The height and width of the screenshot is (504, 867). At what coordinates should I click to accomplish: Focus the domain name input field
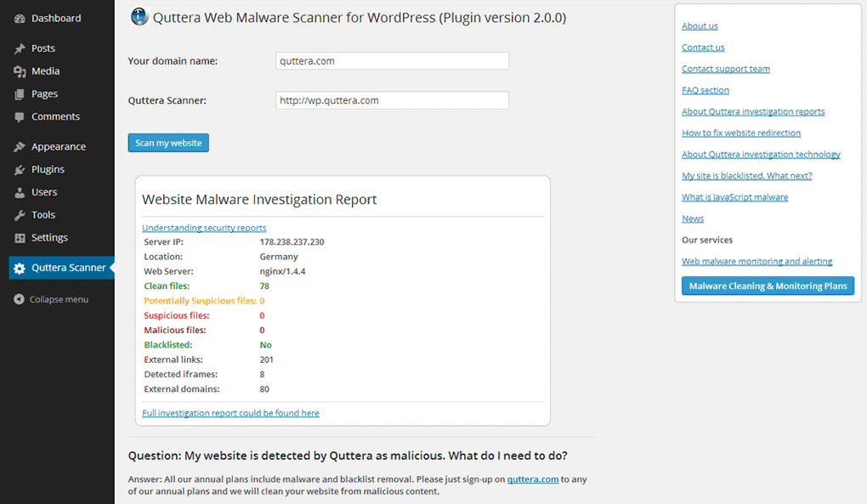tap(392, 61)
